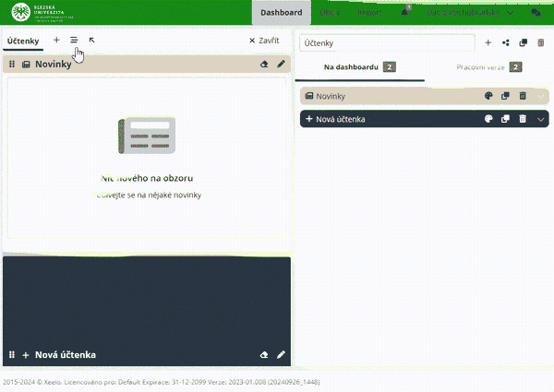Click the Účtenky name input field

click(386, 43)
